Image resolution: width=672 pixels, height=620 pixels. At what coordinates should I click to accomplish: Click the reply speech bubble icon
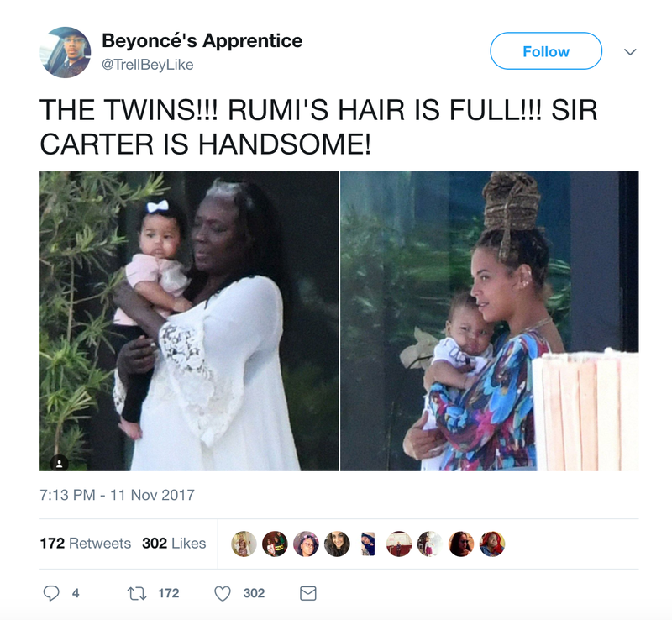(51, 593)
